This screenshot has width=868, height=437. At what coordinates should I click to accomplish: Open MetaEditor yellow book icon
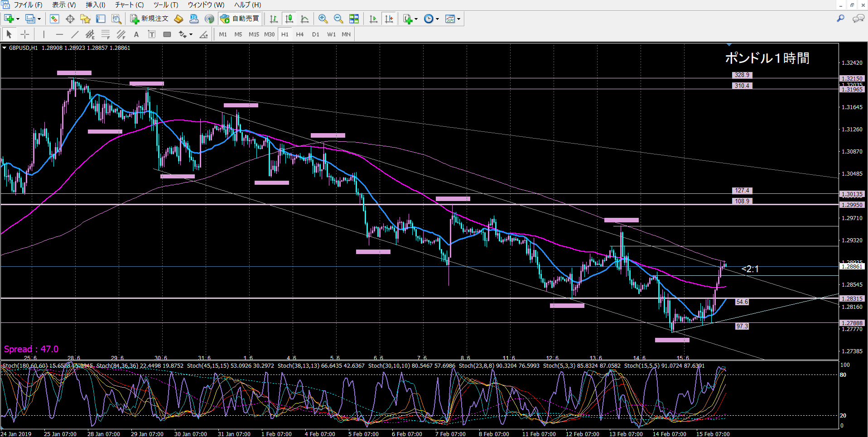(178, 19)
